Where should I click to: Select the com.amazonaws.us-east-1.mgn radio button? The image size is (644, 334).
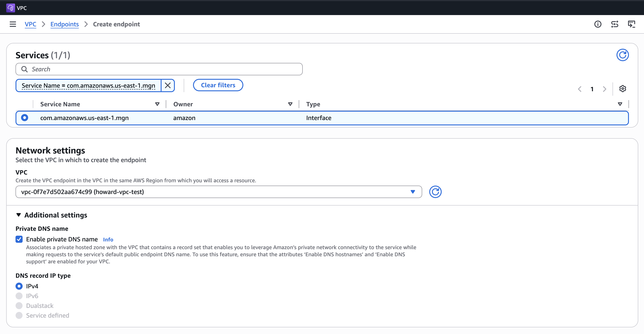[25, 118]
